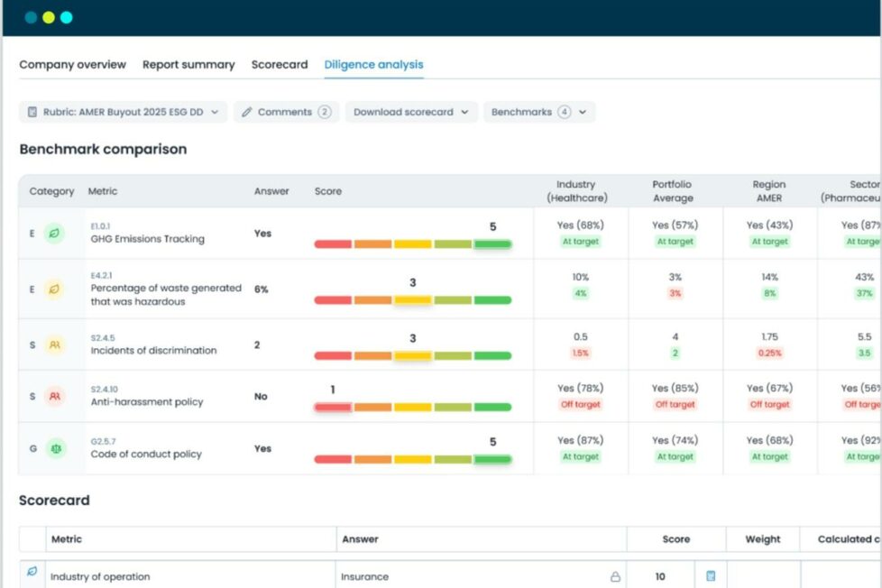
Task: Click the E1.0.1 metric code link
Action: [100, 225]
